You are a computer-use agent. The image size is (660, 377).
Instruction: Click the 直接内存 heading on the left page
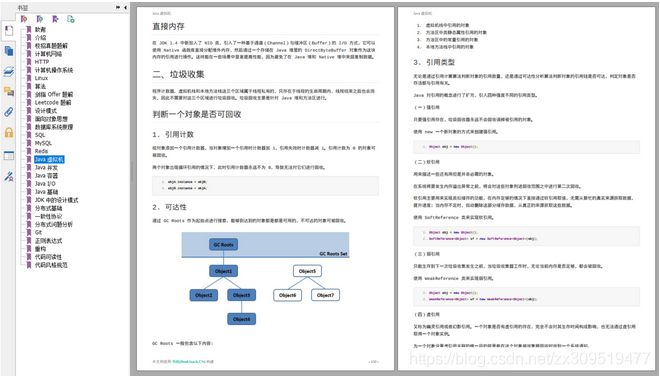point(168,26)
